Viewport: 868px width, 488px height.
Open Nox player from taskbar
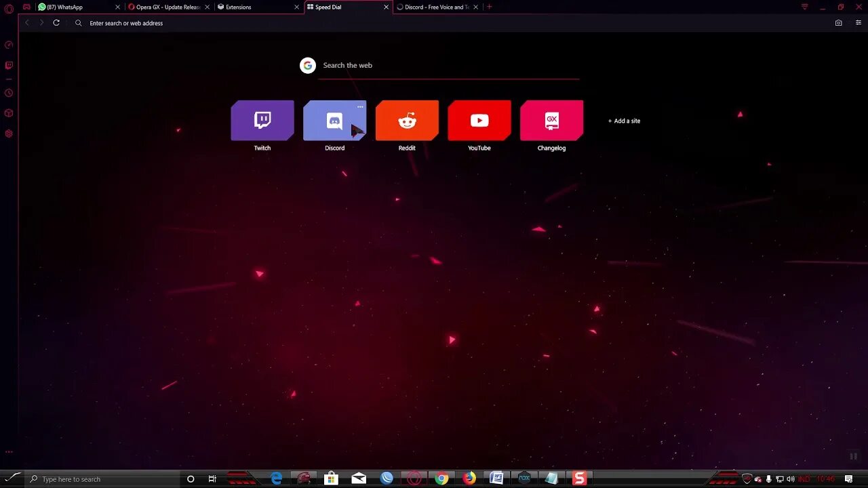click(524, 479)
